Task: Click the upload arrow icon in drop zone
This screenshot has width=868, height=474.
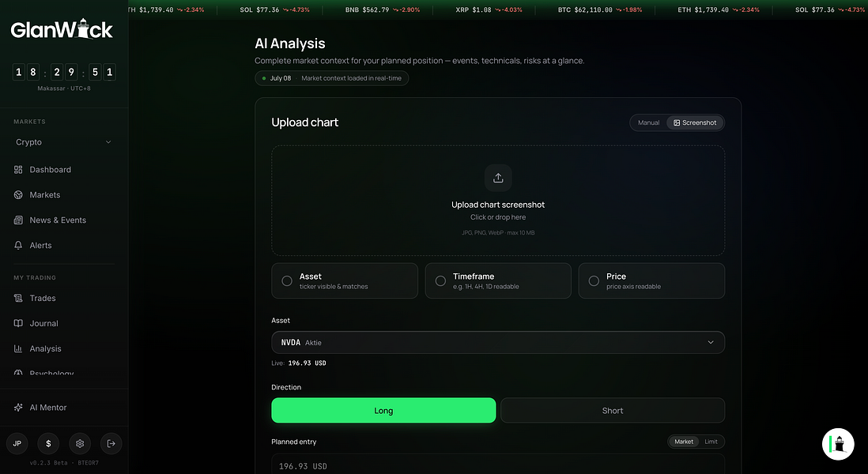Action: (x=498, y=178)
